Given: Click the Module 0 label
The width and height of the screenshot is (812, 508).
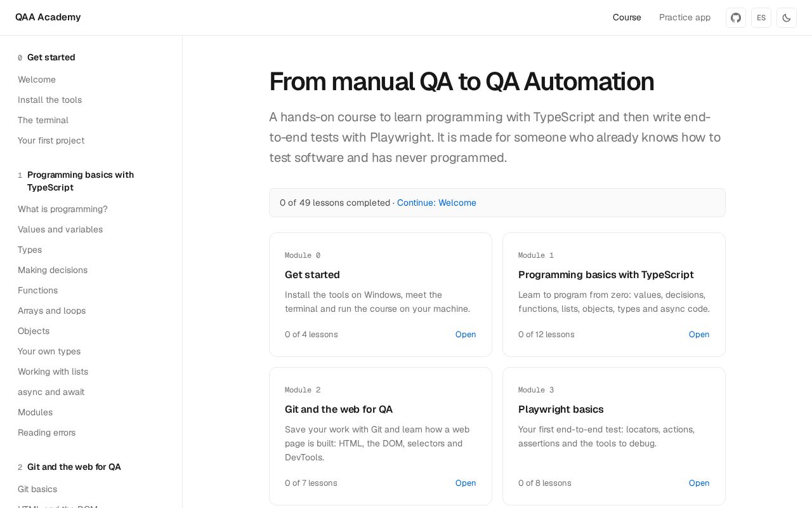Looking at the screenshot, I should point(303,255).
